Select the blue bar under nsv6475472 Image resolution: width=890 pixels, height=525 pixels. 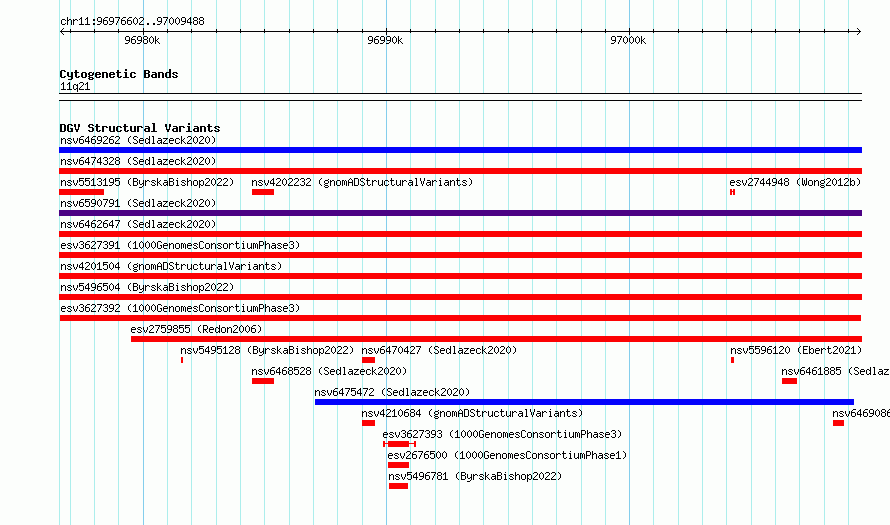584,402
